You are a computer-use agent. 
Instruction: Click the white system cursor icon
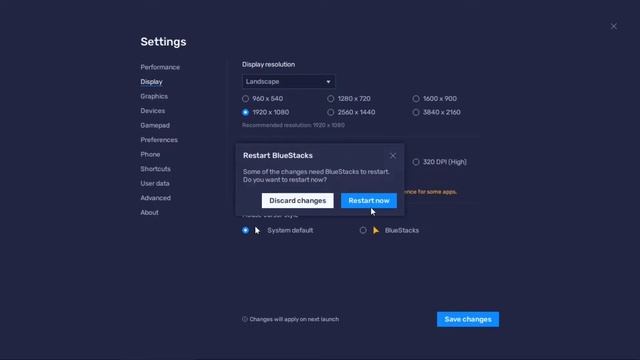tap(257, 230)
